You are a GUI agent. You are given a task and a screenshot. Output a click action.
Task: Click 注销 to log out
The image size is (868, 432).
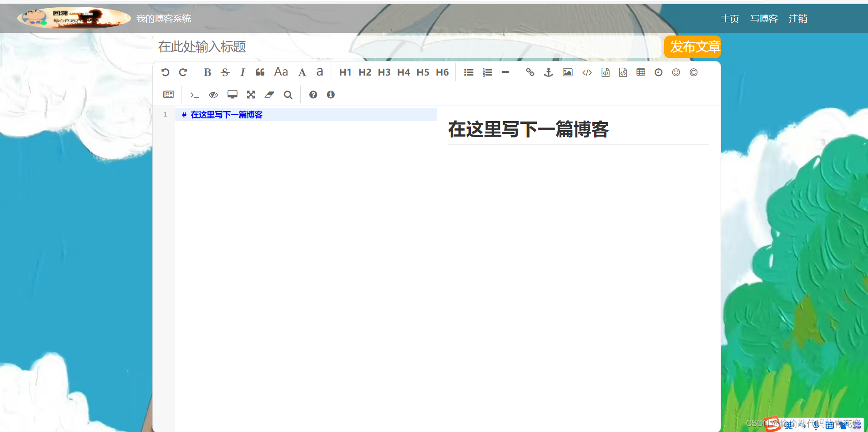tap(798, 19)
